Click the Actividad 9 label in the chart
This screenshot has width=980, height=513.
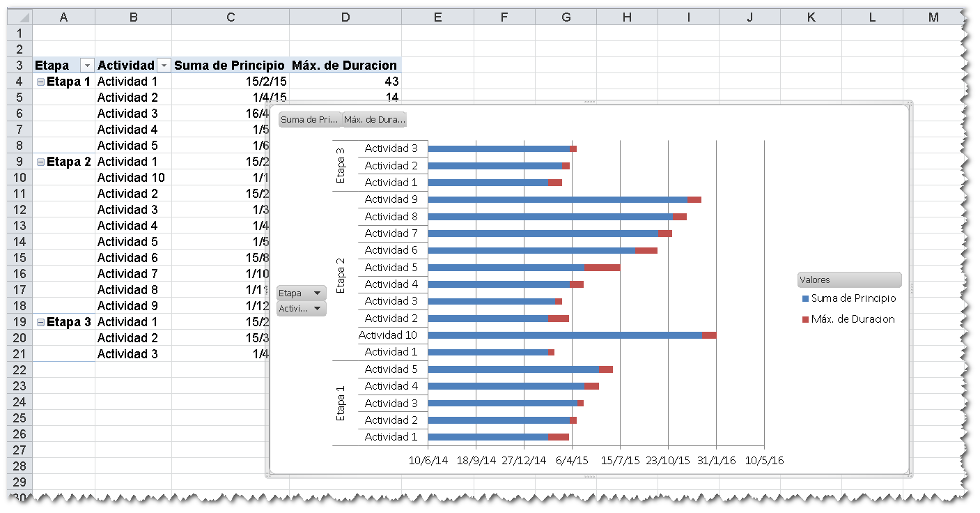coord(391,199)
